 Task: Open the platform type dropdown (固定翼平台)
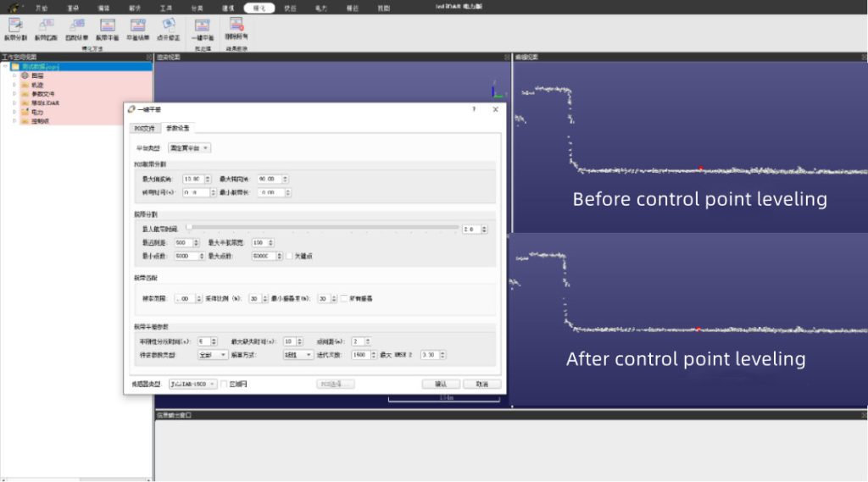coord(189,148)
